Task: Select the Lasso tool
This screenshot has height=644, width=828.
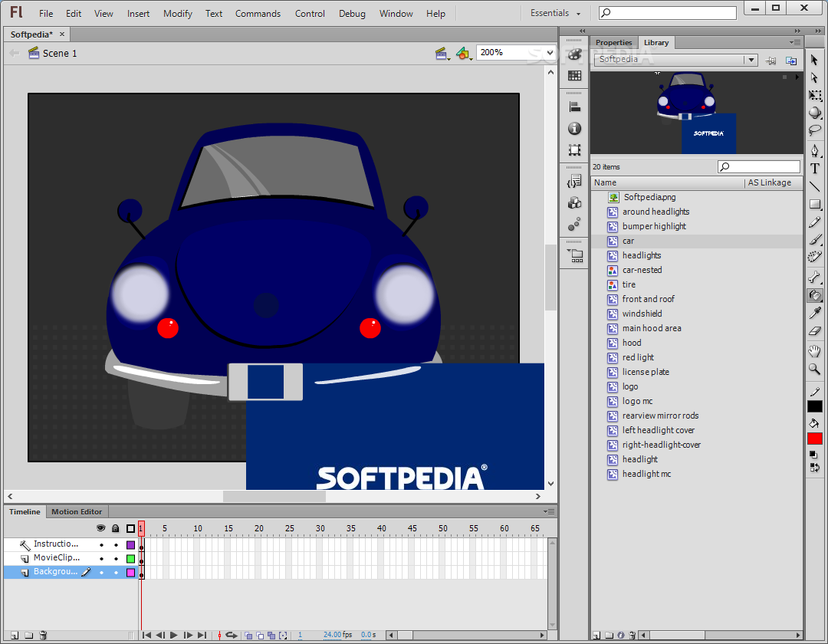Action: pos(815,130)
